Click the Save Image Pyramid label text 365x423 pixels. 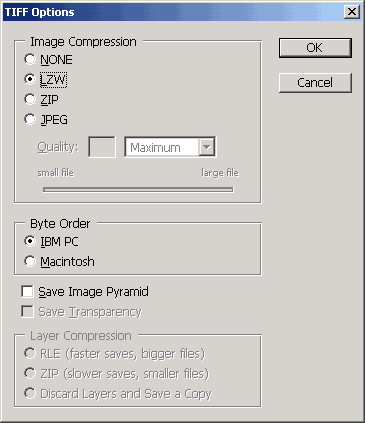pyautogui.click(x=93, y=292)
